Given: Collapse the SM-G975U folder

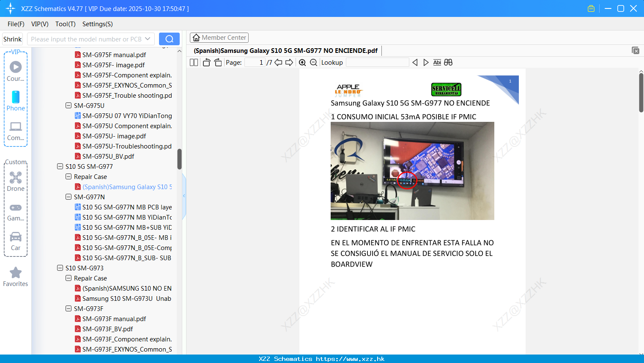Looking at the screenshot, I should [69, 105].
